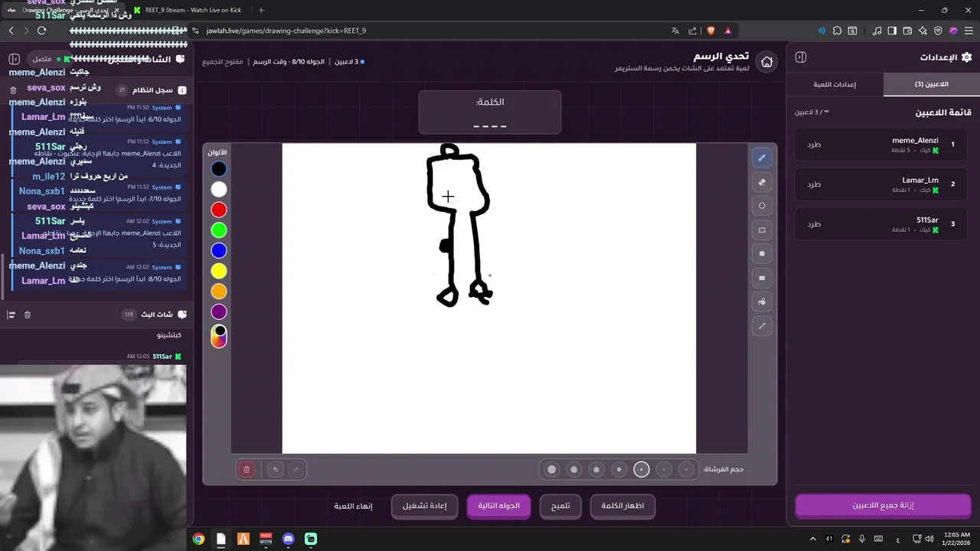The height and width of the screenshot is (551, 980).
Task: Open Brave Wallet icon
Action: (907, 31)
